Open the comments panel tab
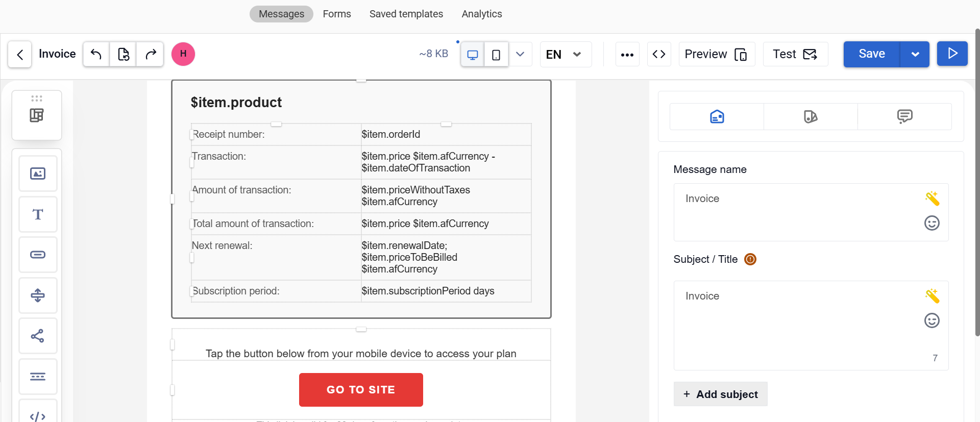 point(904,116)
